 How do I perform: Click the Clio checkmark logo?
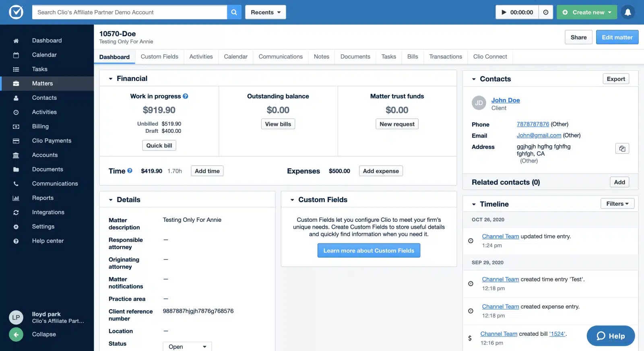16,12
